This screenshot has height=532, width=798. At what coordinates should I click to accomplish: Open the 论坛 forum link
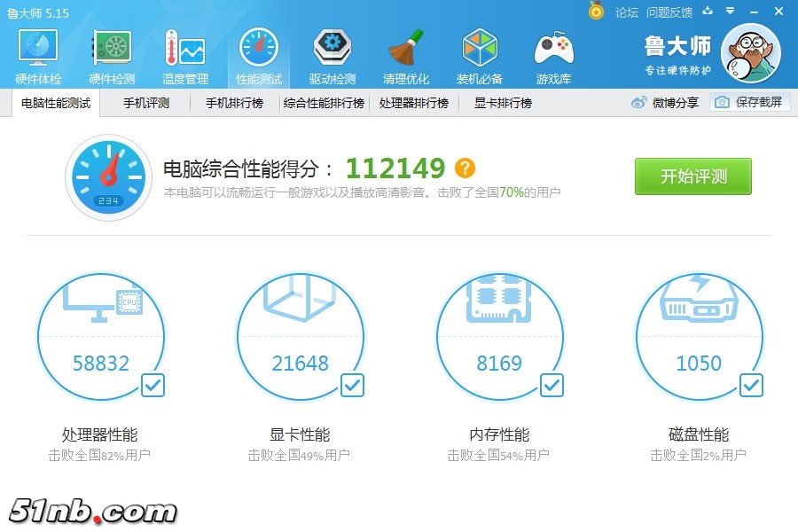(627, 12)
